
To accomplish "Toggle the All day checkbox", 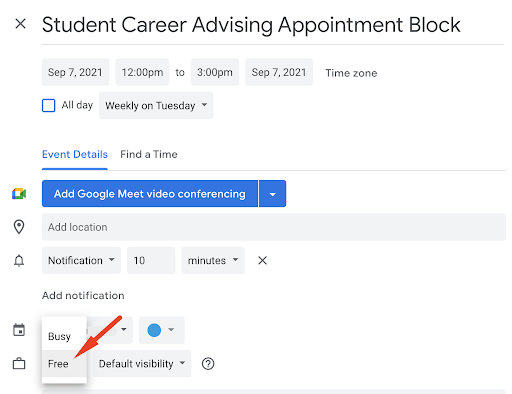I will click(x=49, y=106).
